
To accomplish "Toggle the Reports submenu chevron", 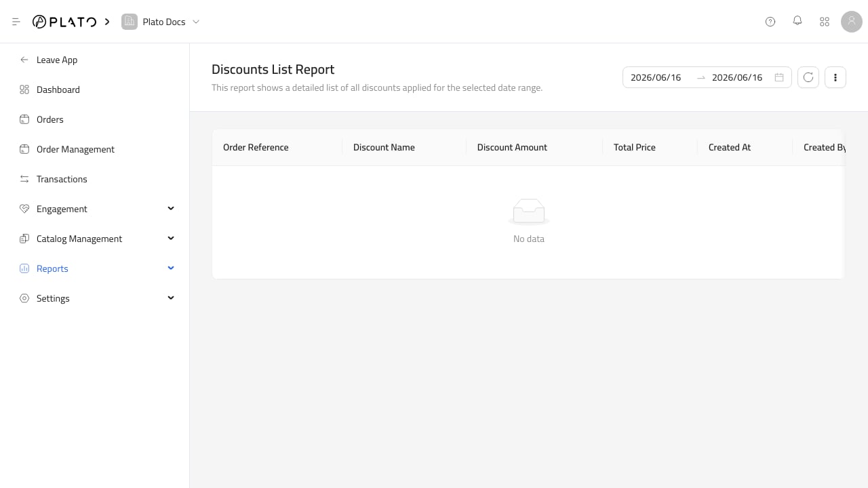I will 171,268.
